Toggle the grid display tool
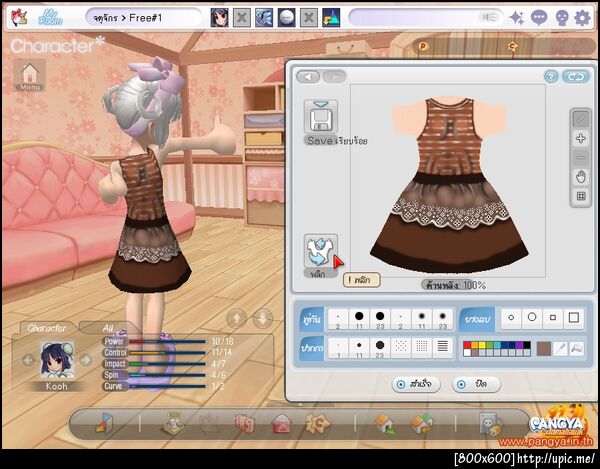The width and height of the screenshot is (600, 469). click(x=581, y=196)
